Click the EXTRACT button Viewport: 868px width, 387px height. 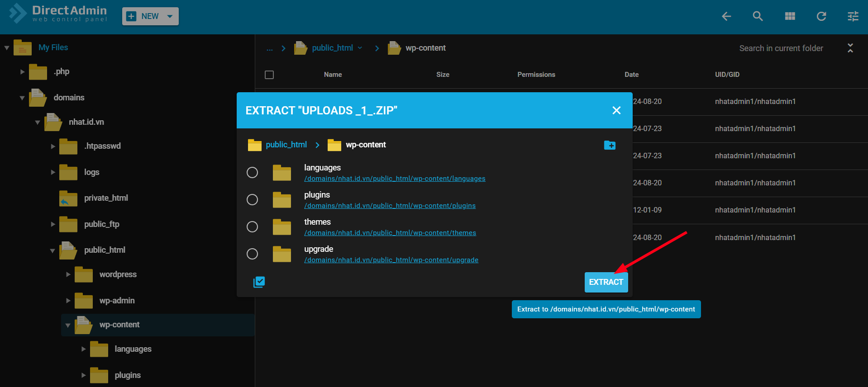[x=606, y=282]
